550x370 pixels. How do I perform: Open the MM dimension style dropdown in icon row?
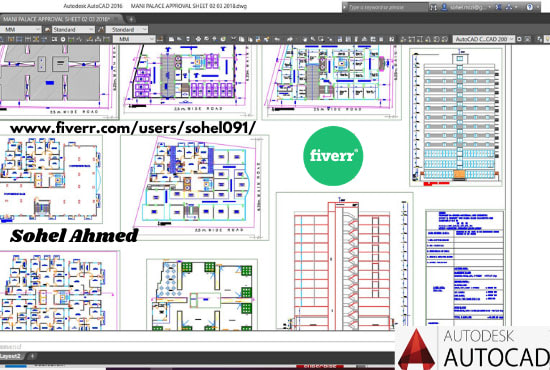pos(134,39)
